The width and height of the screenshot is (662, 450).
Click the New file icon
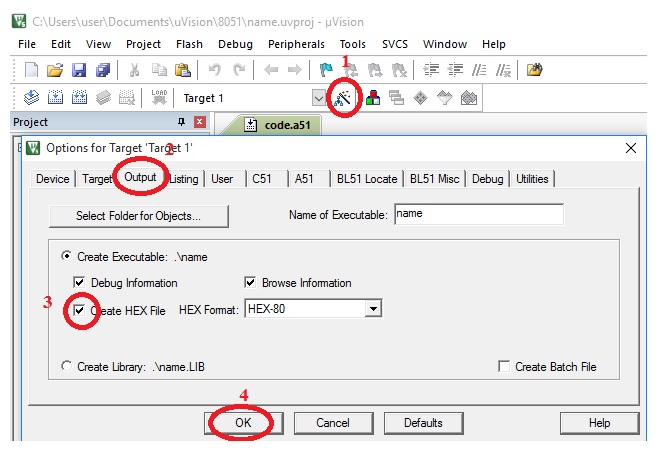pyautogui.click(x=31, y=70)
